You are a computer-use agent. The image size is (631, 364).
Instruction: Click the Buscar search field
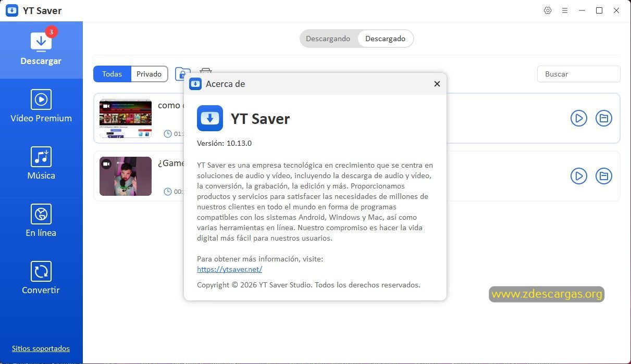tap(578, 74)
